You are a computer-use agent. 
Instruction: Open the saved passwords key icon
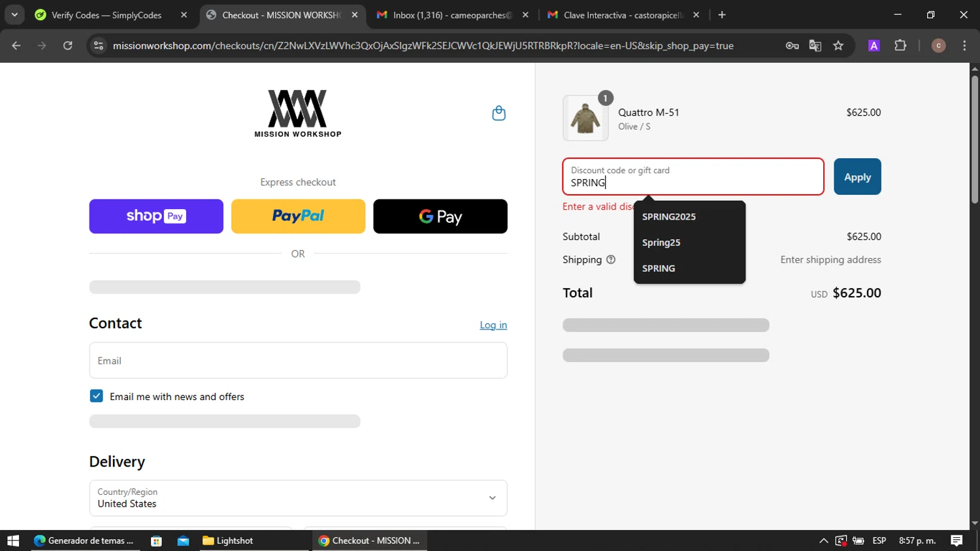point(792,46)
